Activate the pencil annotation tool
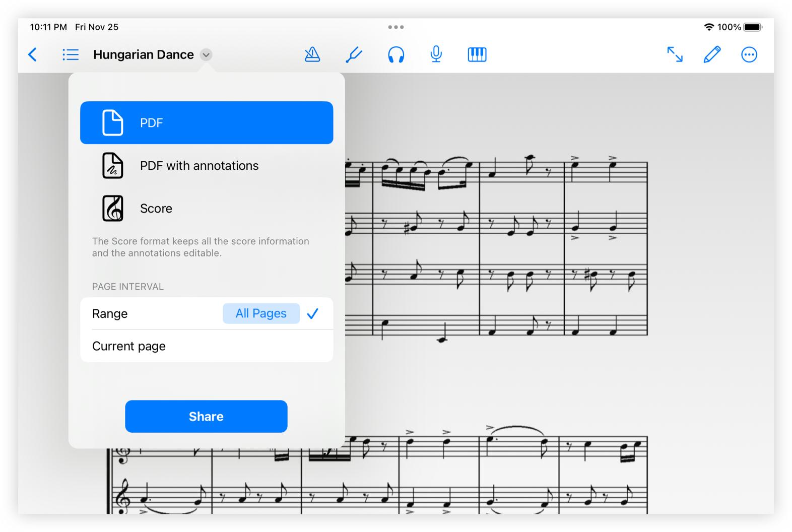The height and width of the screenshot is (532, 792). pyautogui.click(x=712, y=54)
